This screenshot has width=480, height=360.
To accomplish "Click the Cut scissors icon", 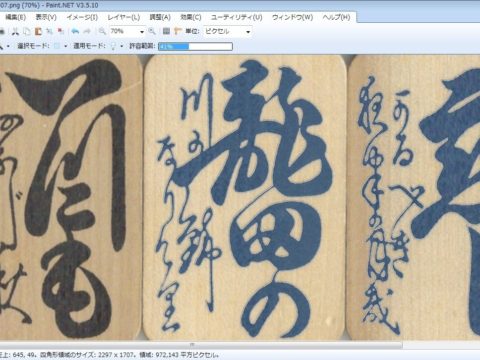I will coord(15,31).
